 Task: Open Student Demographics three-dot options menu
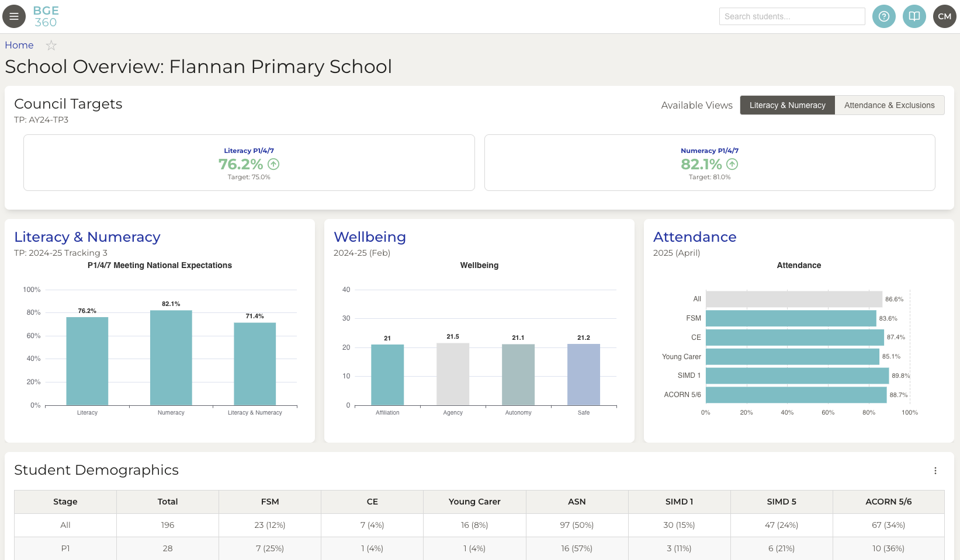(935, 471)
